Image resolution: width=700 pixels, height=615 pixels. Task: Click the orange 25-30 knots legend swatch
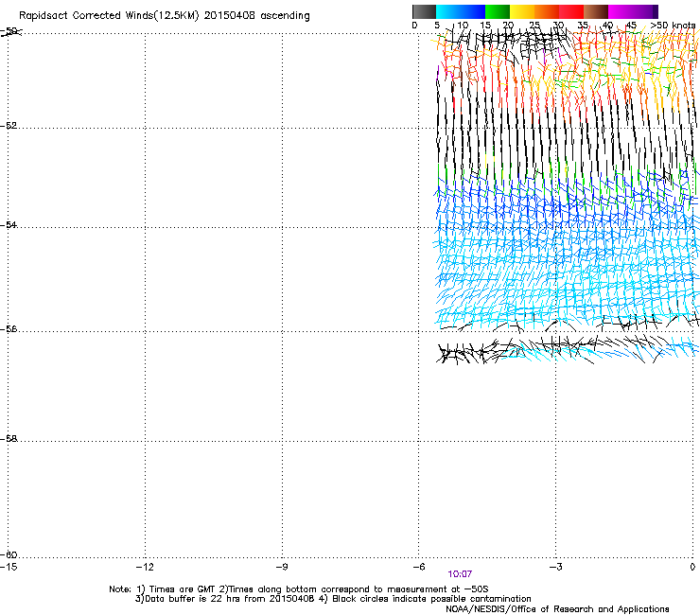pos(547,11)
